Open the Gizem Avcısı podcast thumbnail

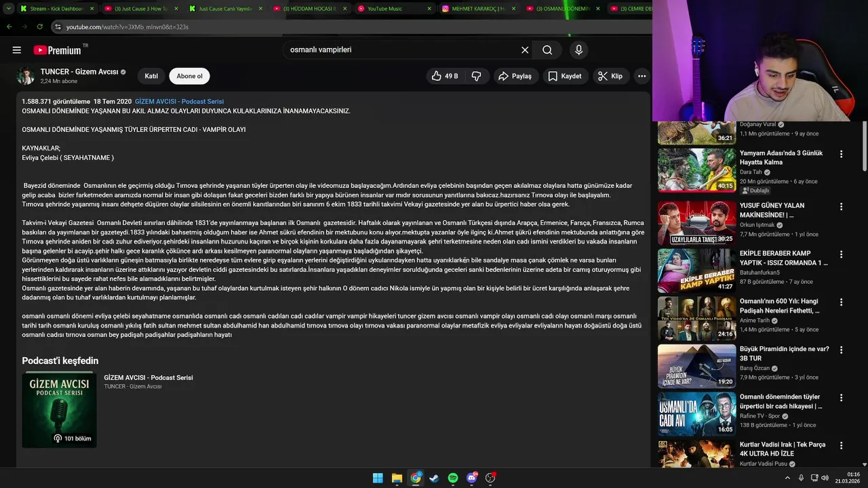tap(59, 409)
